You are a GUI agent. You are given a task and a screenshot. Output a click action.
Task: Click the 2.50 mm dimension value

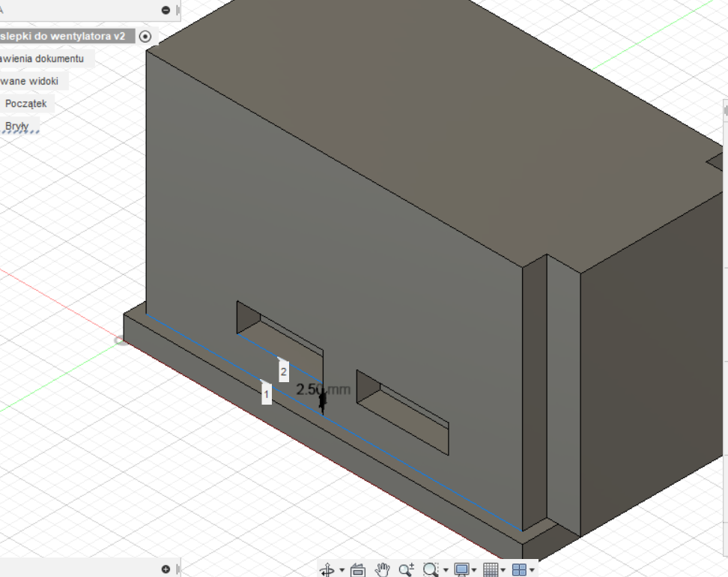pos(323,390)
